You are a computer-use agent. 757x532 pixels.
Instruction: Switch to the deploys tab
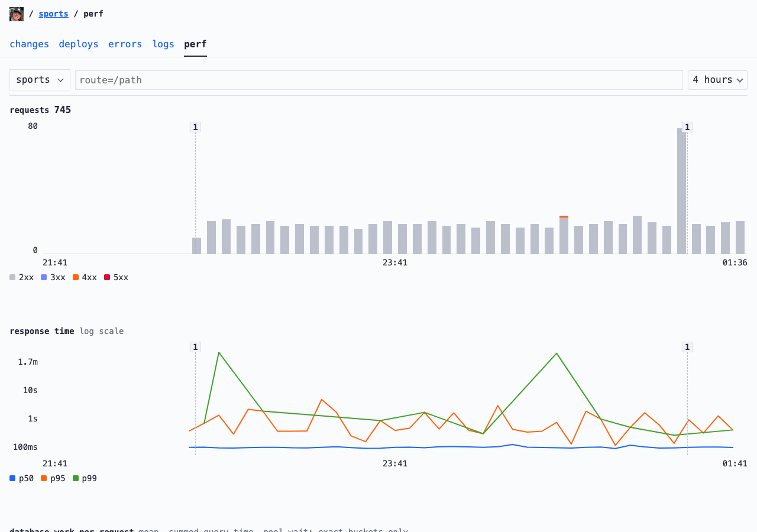pos(79,44)
